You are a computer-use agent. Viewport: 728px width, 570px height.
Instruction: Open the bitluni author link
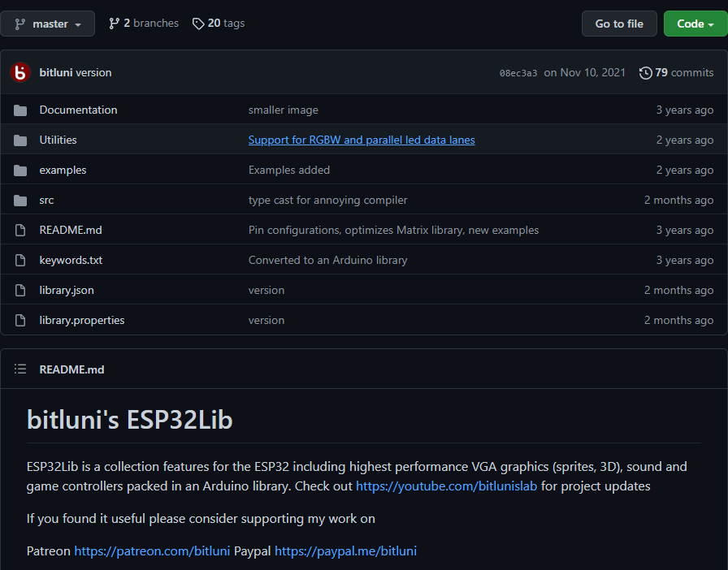click(56, 72)
